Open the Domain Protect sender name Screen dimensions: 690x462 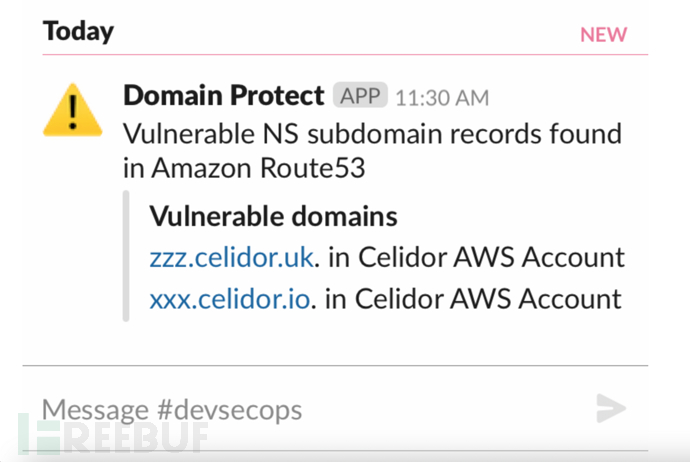tap(223, 96)
